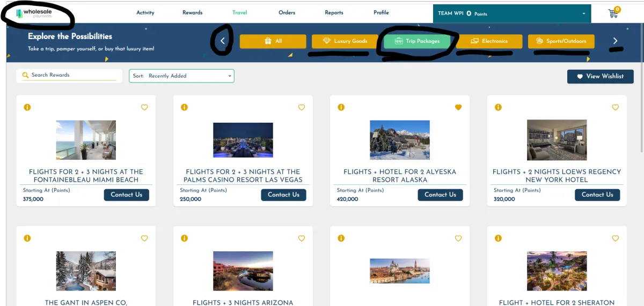Open info icon on Loews Regency New York card

pyautogui.click(x=498, y=107)
